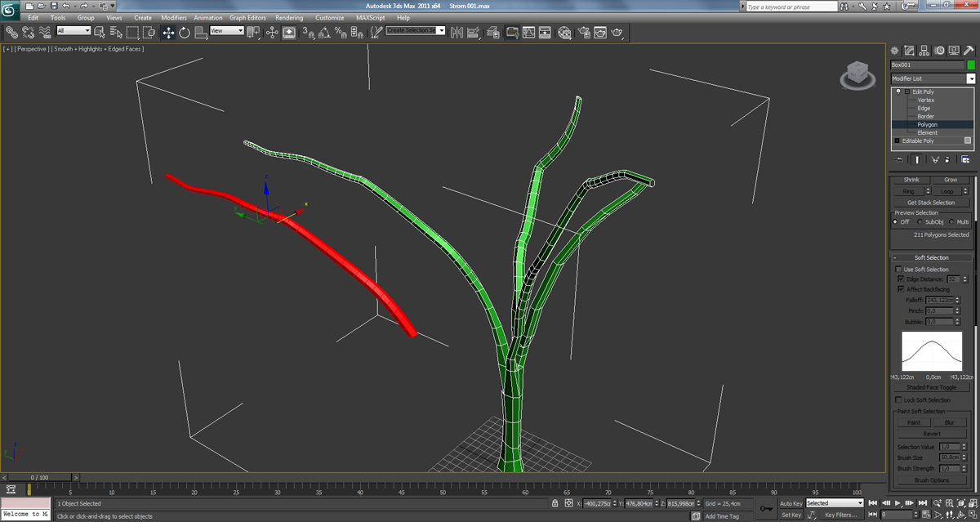Open the reference coordinate system View dropdown
Viewport: 980px width, 522px height.
pos(227,31)
